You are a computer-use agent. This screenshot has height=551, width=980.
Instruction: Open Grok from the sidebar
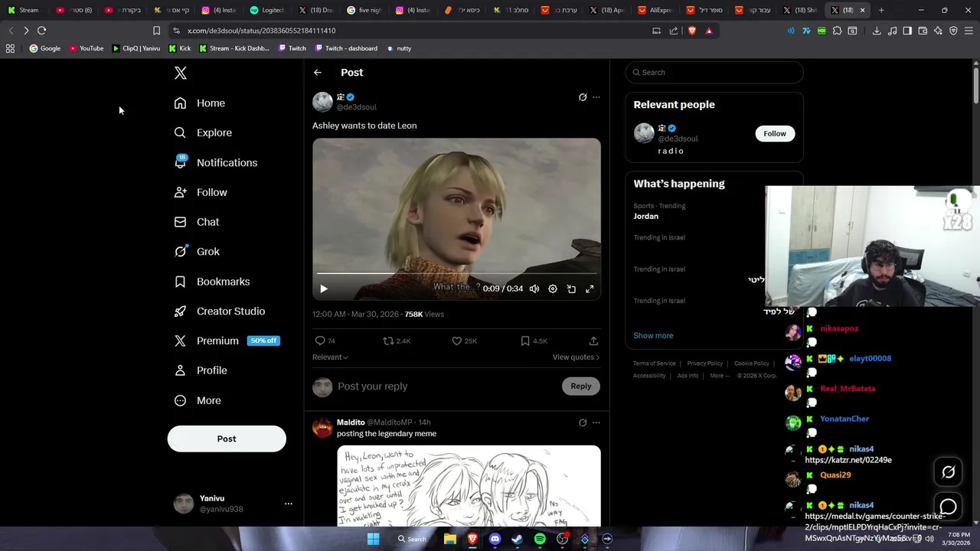197,251
